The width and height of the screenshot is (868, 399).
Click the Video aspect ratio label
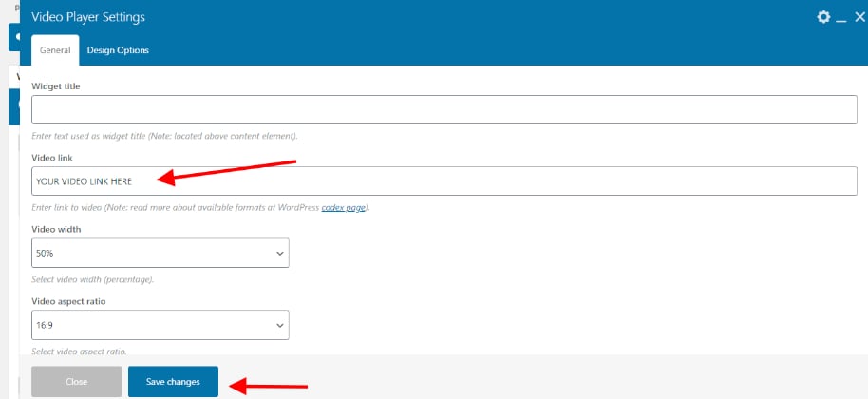click(66, 301)
